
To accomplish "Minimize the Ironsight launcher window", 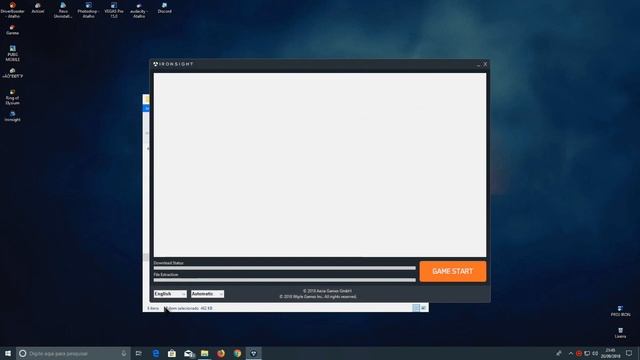I will pyautogui.click(x=478, y=64).
